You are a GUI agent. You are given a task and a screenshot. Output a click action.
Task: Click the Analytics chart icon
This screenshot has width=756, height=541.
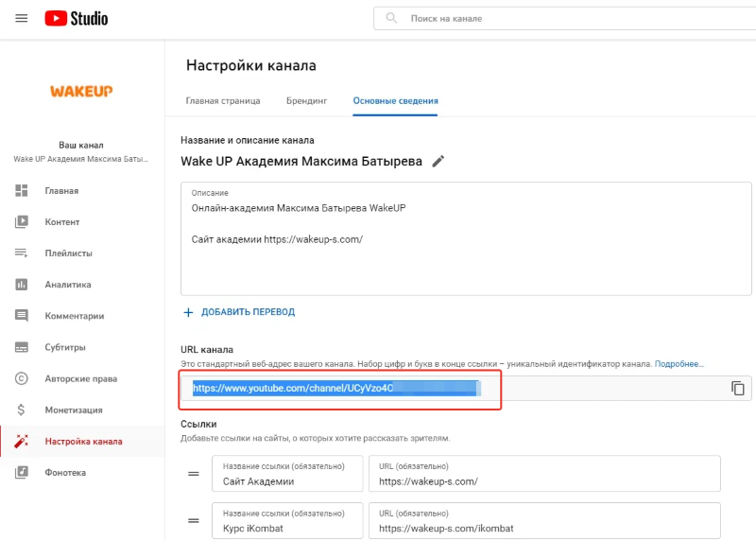coord(21,285)
